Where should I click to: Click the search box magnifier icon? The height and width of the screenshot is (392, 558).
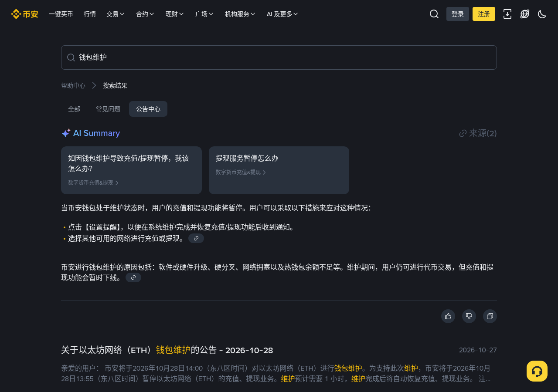point(71,57)
